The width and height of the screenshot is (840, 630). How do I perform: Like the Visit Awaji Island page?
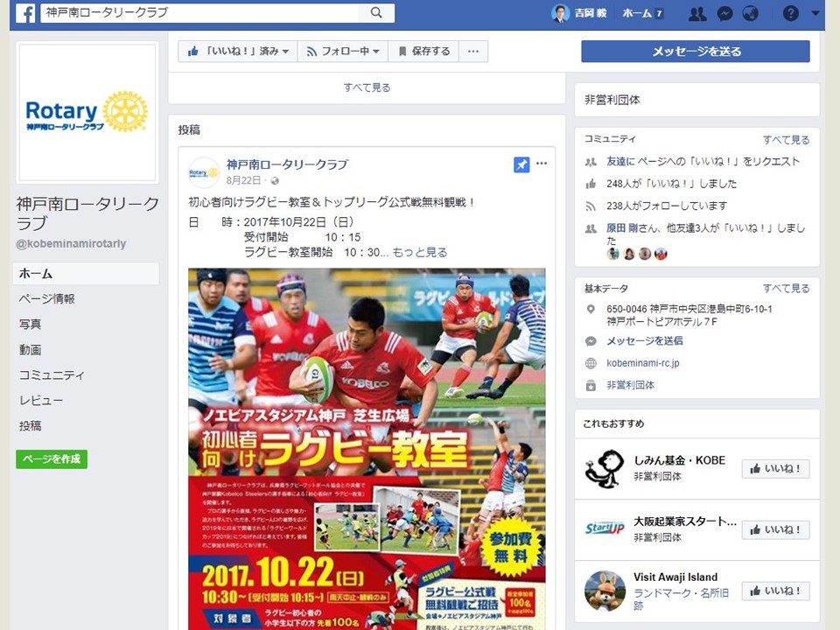click(x=776, y=591)
